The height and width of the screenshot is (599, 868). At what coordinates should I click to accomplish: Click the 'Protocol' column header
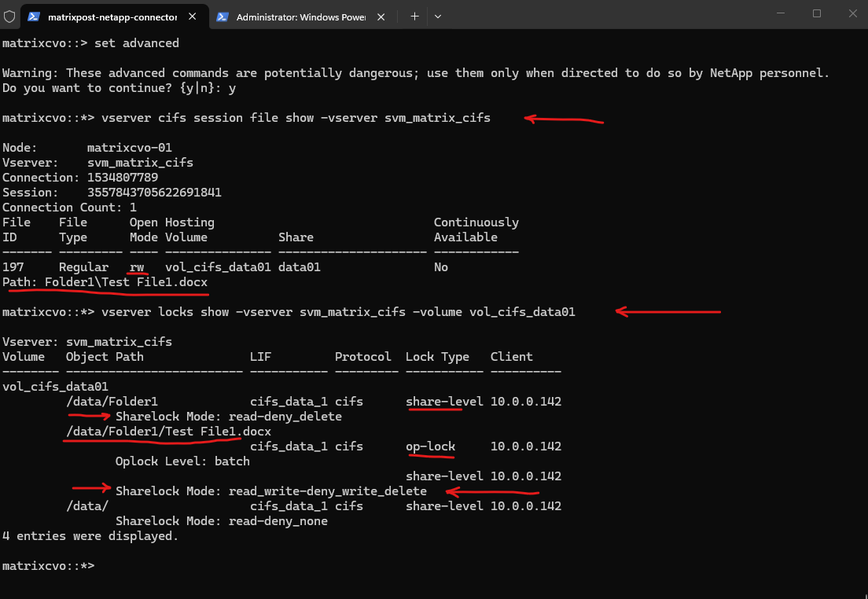[x=363, y=357]
